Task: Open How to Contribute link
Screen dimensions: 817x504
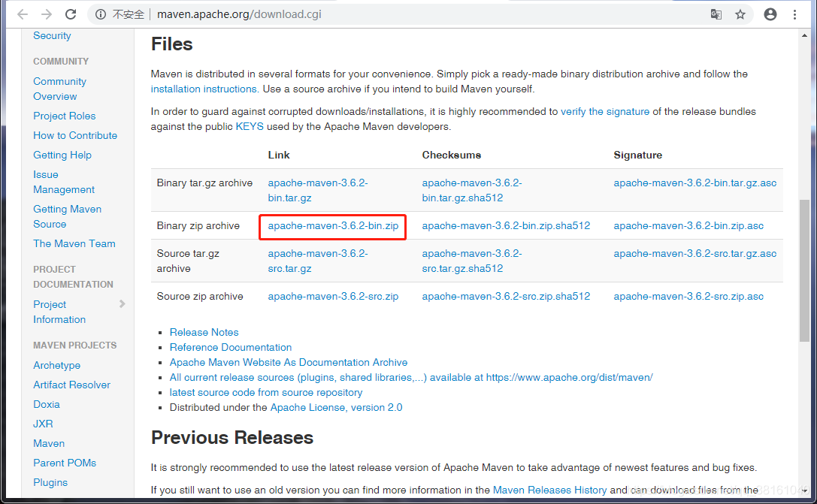Action: click(75, 135)
